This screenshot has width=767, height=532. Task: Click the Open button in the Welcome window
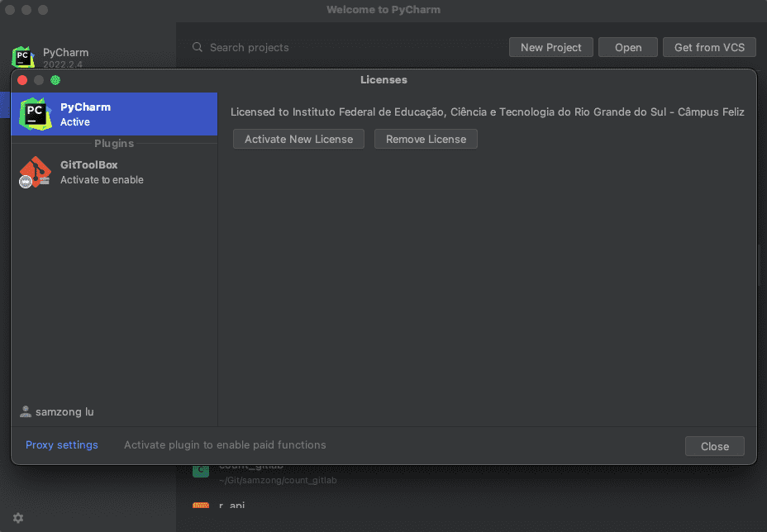(x=627, y=47)
